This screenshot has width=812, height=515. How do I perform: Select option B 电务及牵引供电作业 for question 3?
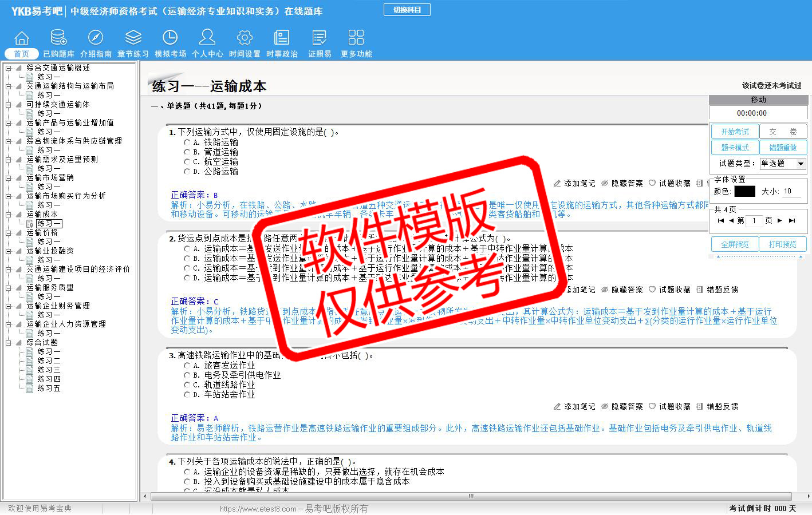(187, 375)
